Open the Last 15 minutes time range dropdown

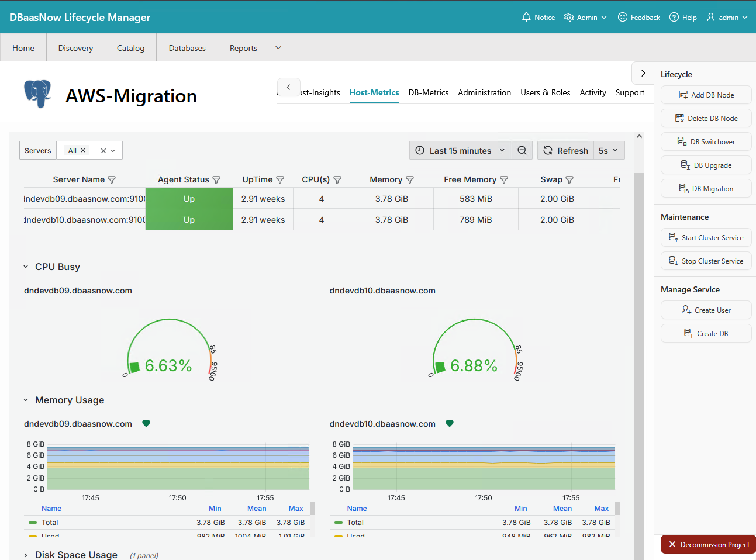(x=460, y=150)
